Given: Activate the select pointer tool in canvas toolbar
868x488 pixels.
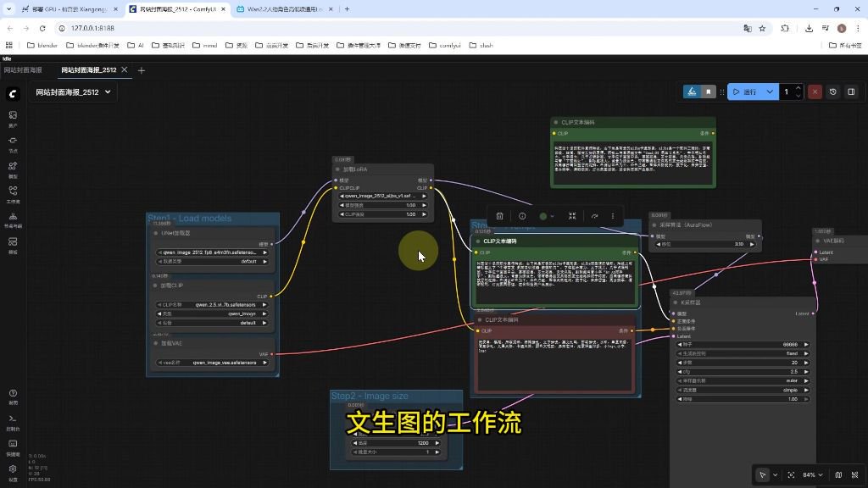Looking at the screenshot, I should click(763, 474).
